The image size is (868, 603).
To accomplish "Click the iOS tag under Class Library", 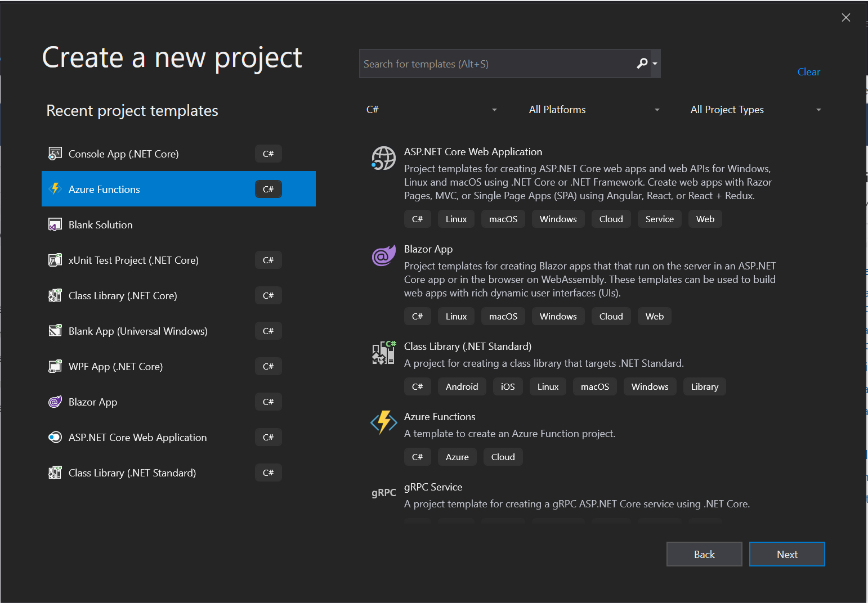I will tap(508, 386).
